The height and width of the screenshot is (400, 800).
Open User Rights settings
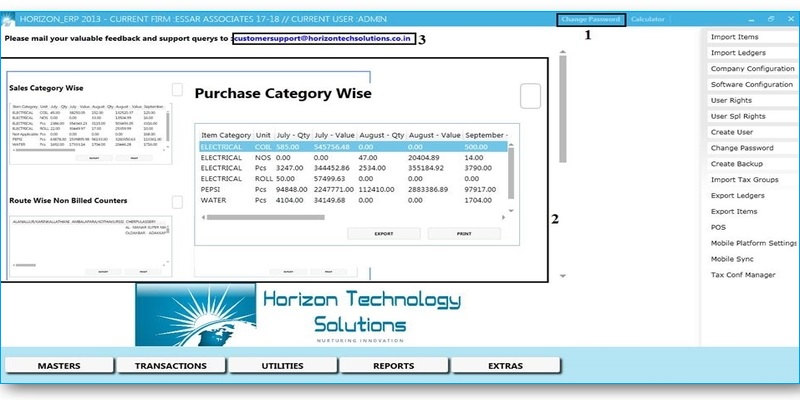click(x=750, y=101)
